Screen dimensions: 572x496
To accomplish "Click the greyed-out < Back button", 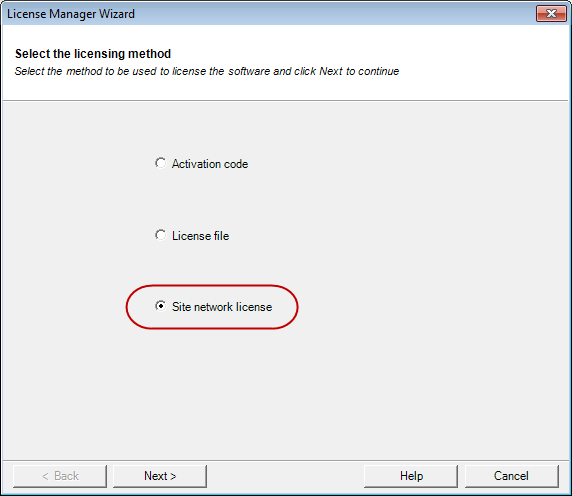I will 60,476.
